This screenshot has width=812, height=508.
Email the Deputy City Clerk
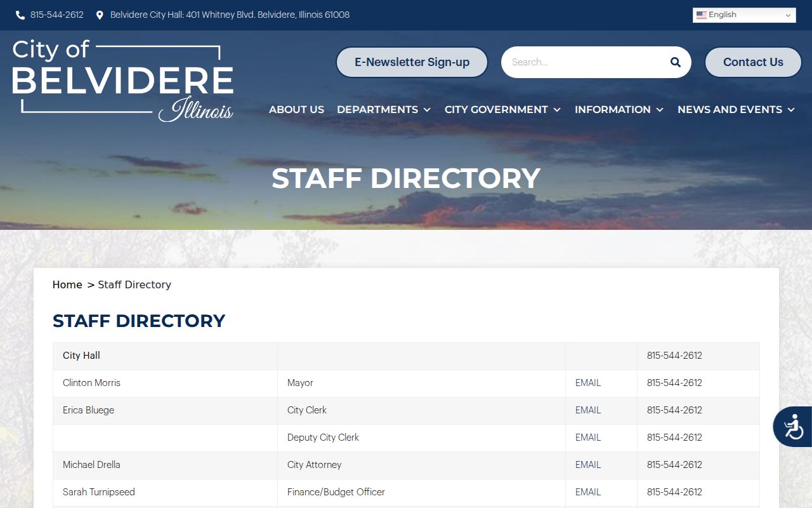588,438
